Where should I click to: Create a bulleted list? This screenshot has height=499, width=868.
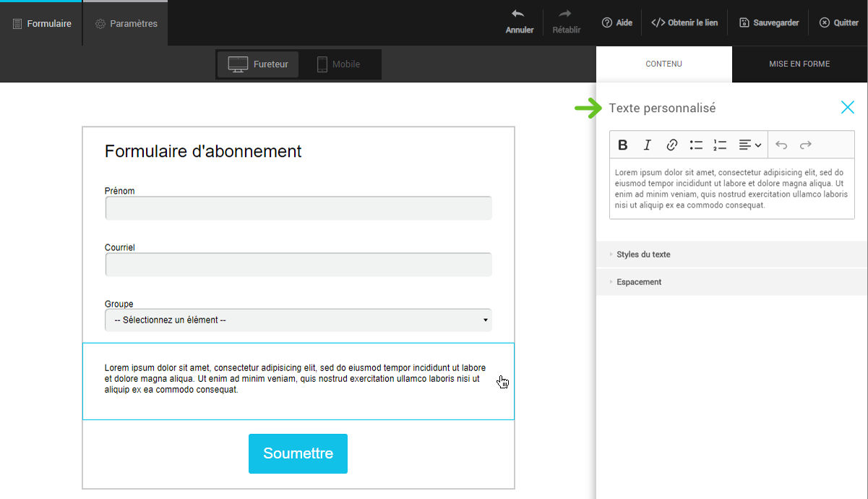tap(696, 145)
